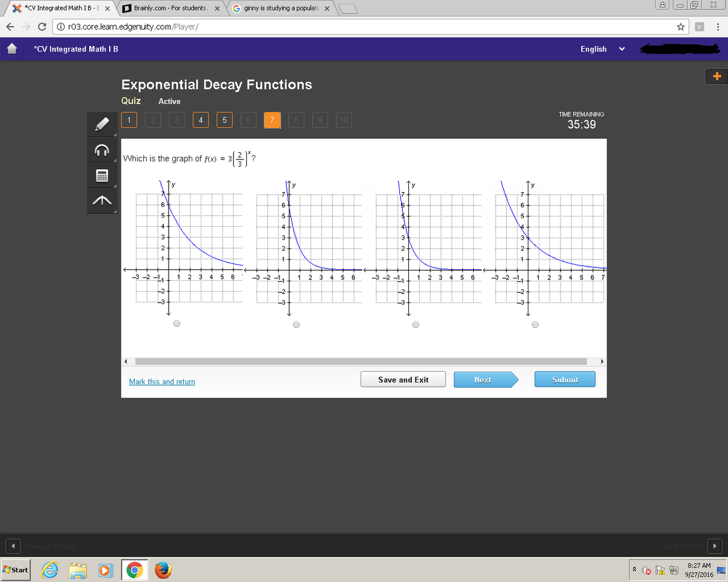
Task: Go to question 4
Action: pyautogui.click(x=201, y=120)
